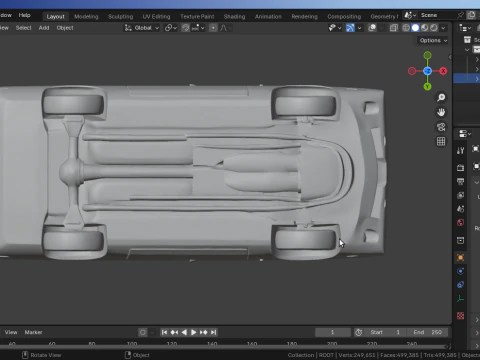Switch to solid viewport shading
The image size is (480, 360).
(x=415, y=28)
